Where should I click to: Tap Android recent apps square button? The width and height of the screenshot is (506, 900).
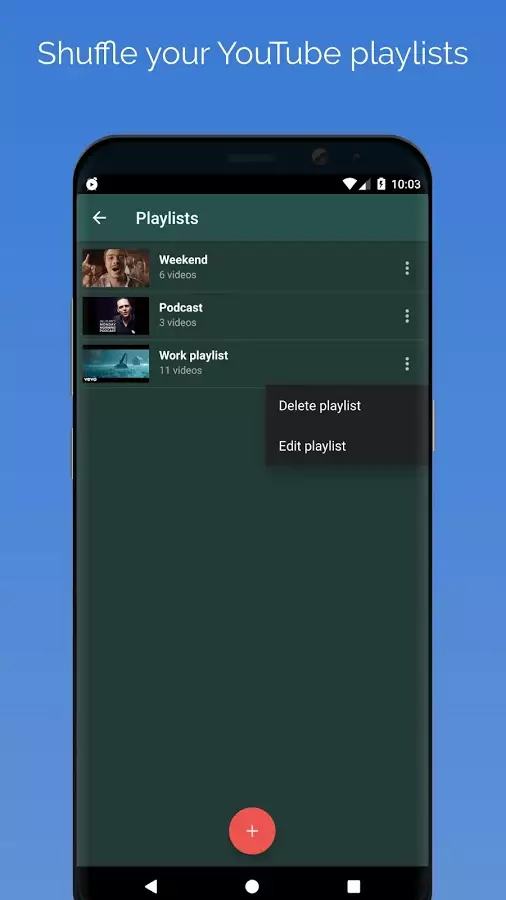(354, 886)
